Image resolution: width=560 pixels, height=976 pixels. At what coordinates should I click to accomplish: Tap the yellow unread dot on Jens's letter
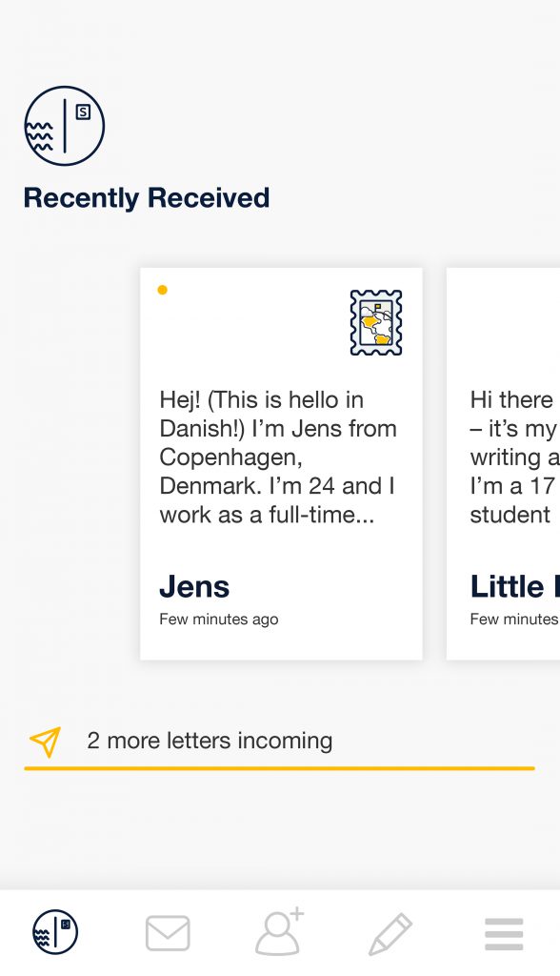163,290
